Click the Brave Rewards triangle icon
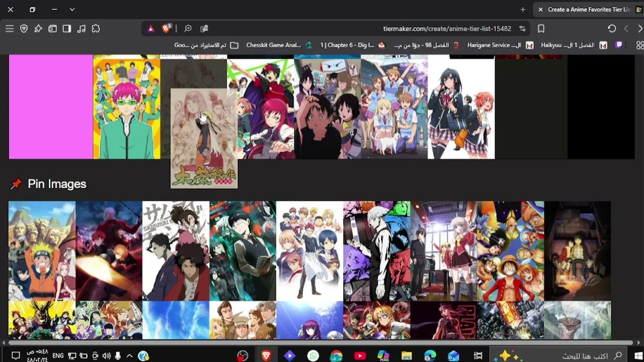 [x=150, y=29]
